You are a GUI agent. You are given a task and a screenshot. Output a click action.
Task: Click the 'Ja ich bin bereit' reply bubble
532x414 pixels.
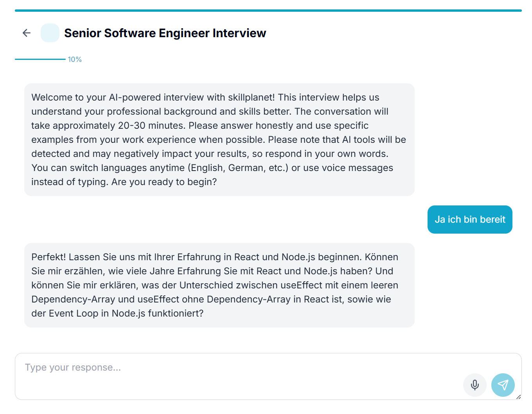pos(469,220)
